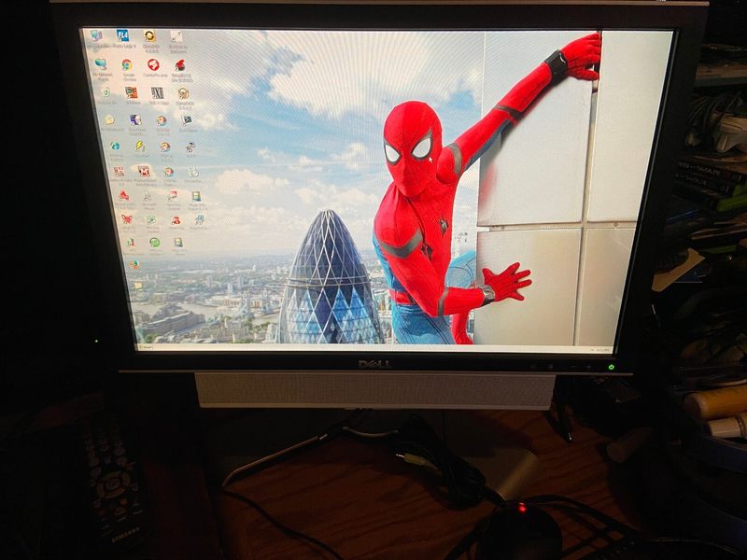Launch the blue icon with white face

click(135, 119)
